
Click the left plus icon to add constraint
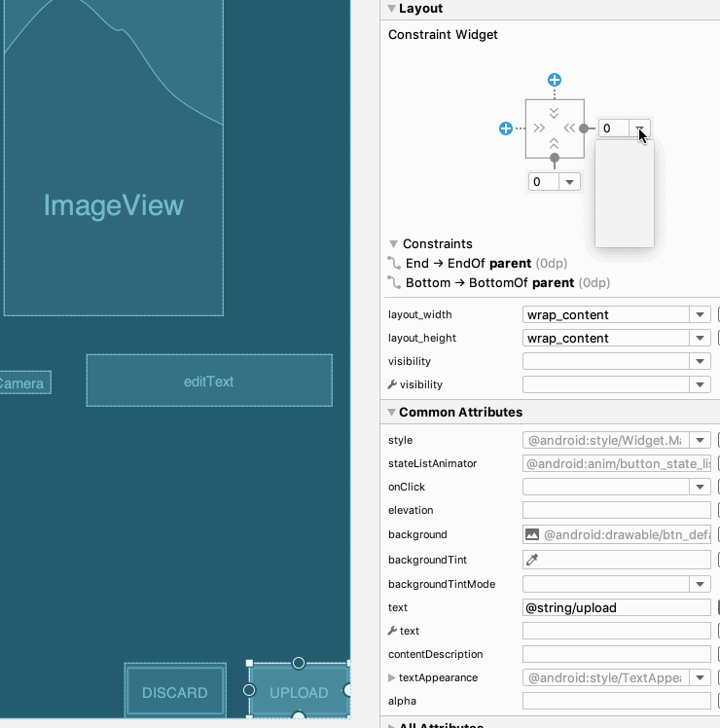[506, 128]
